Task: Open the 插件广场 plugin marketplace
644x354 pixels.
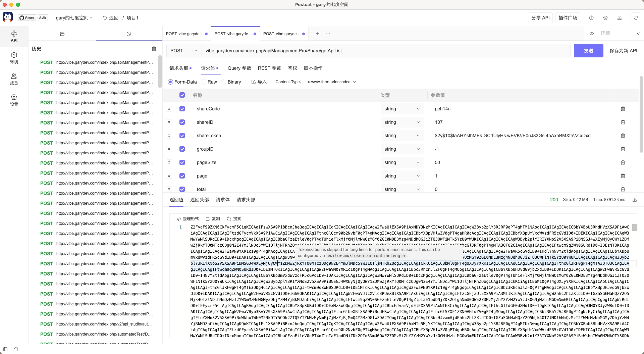Action: click(x=568, y=18)
